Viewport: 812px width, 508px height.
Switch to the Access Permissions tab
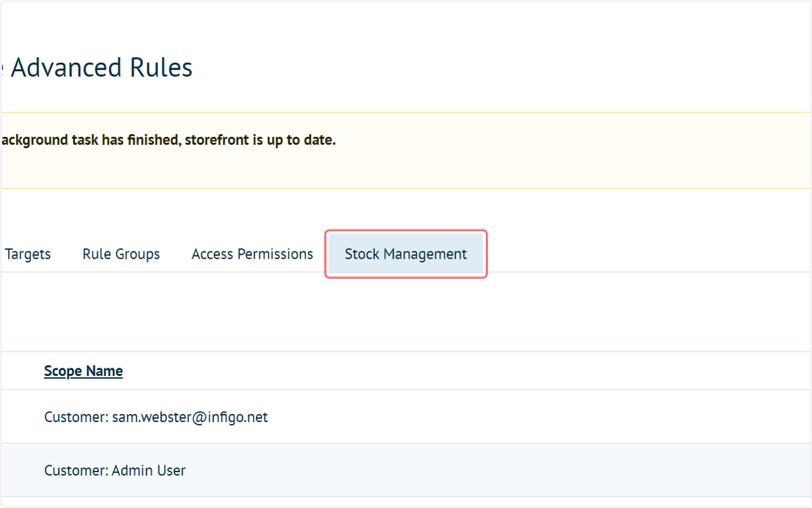252,254
